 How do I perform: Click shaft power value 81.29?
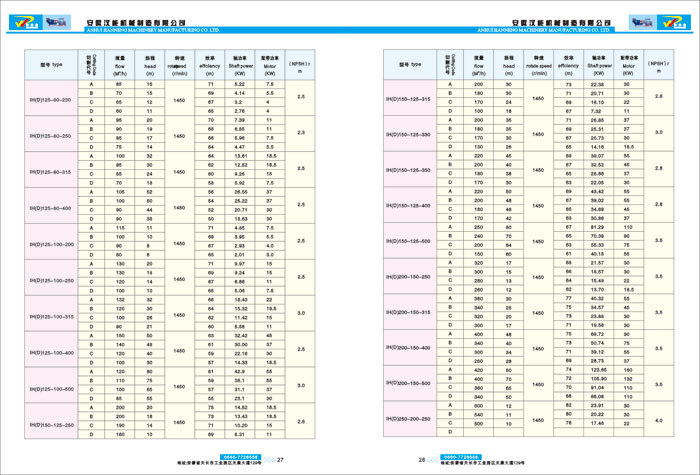click(x=598, y=227)
